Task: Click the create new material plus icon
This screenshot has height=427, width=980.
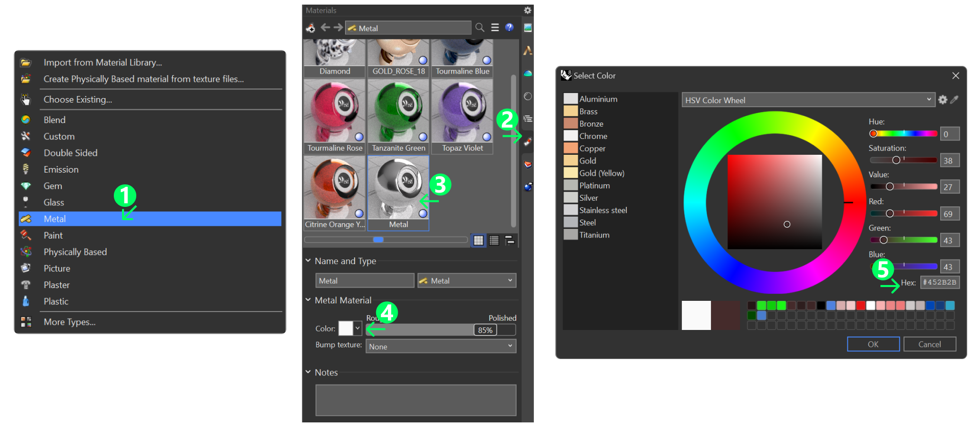Action: (x=310, y=28)
